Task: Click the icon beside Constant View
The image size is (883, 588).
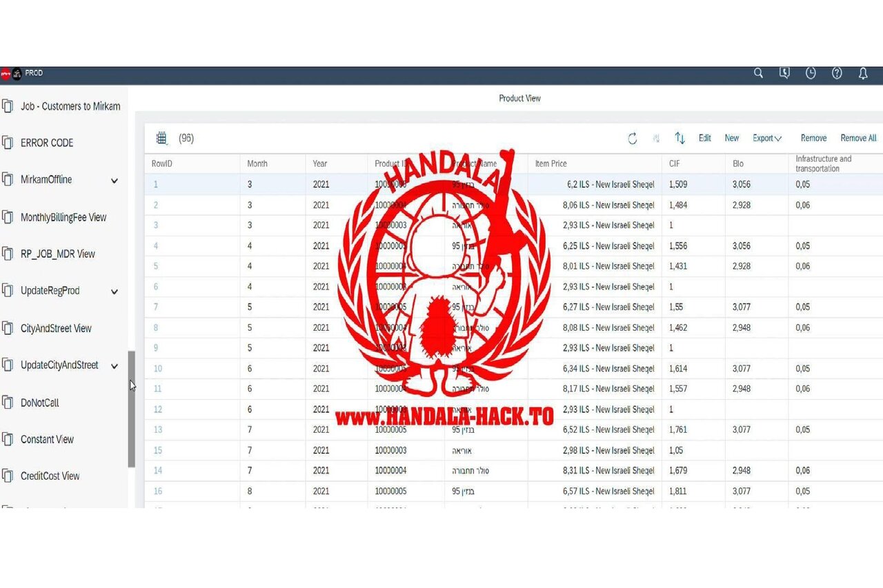Action: (8, 439)
